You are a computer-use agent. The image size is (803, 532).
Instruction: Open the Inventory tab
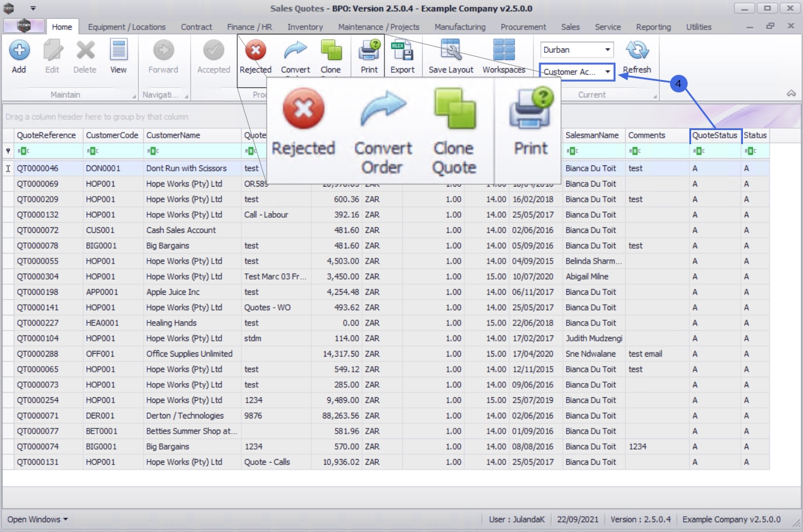[305, 27]
